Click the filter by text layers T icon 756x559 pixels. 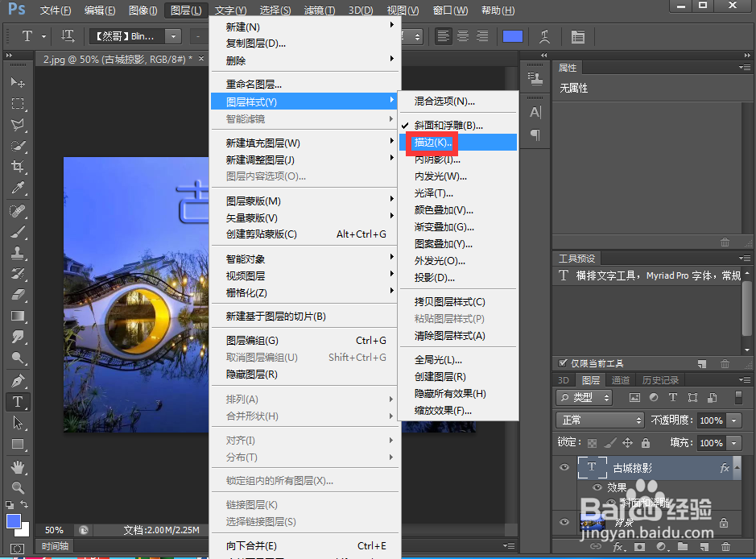click(673, 397)
